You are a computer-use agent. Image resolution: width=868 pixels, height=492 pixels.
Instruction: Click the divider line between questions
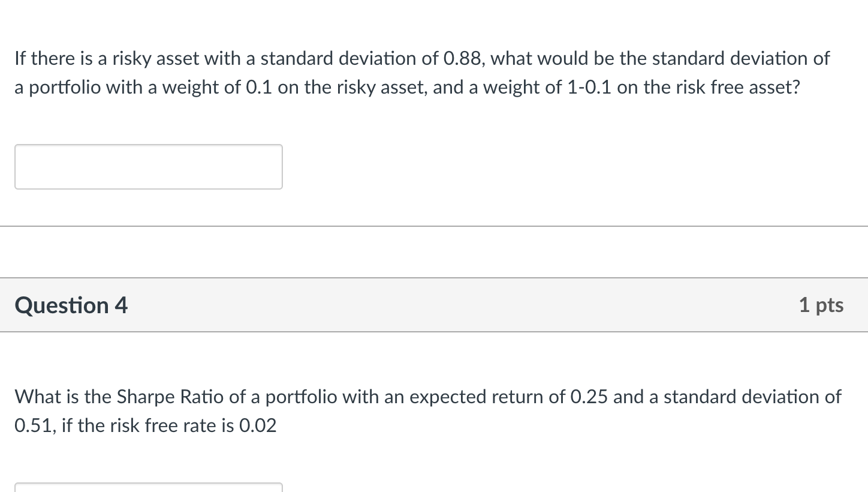pos(434,226)
